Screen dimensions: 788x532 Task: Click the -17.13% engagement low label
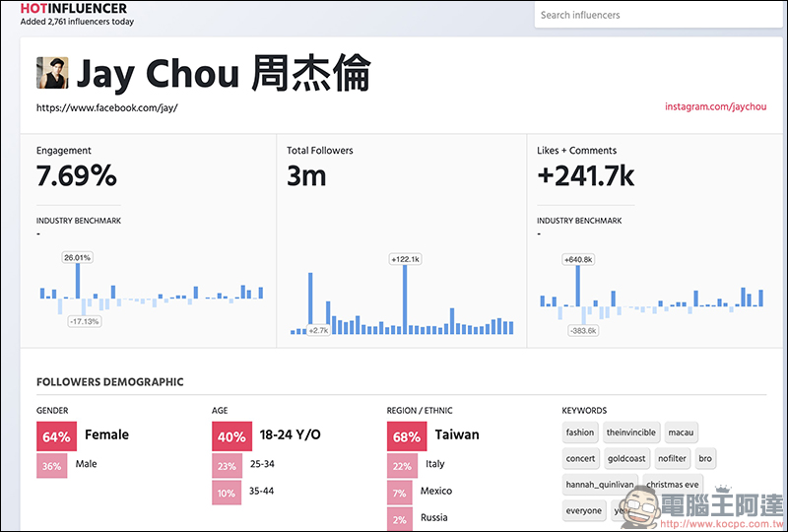(85, 321)
